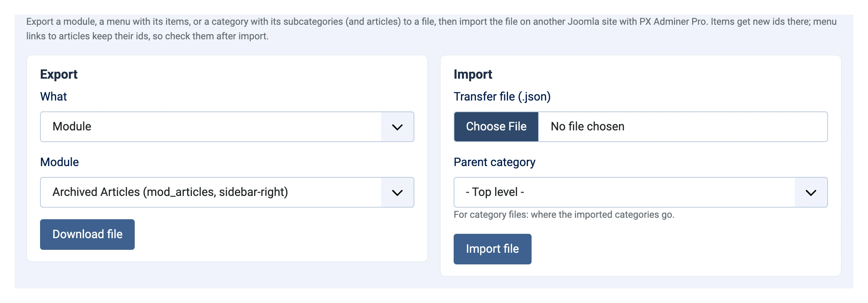The height and width of the screenshot is (303, 868).
Task: Click the Export heading
Action: pyautogui.click(x=59, y=74)
